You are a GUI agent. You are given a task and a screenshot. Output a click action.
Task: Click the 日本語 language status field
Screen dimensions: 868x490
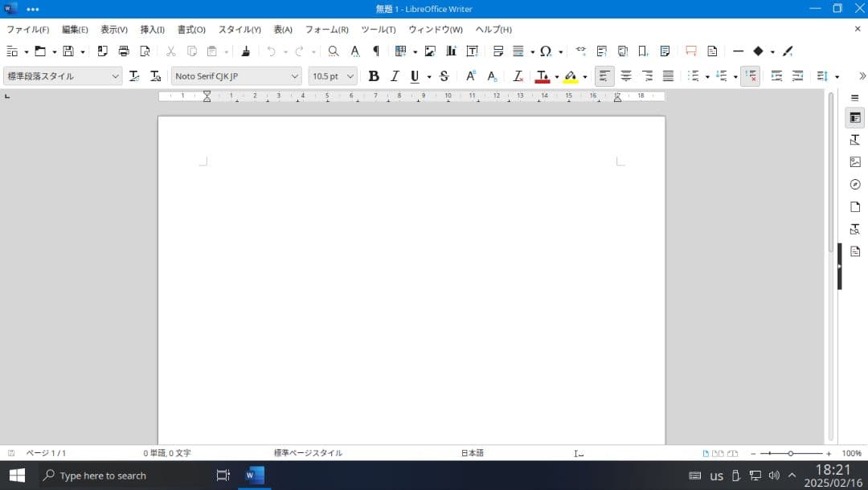click(x=472, y=453)
